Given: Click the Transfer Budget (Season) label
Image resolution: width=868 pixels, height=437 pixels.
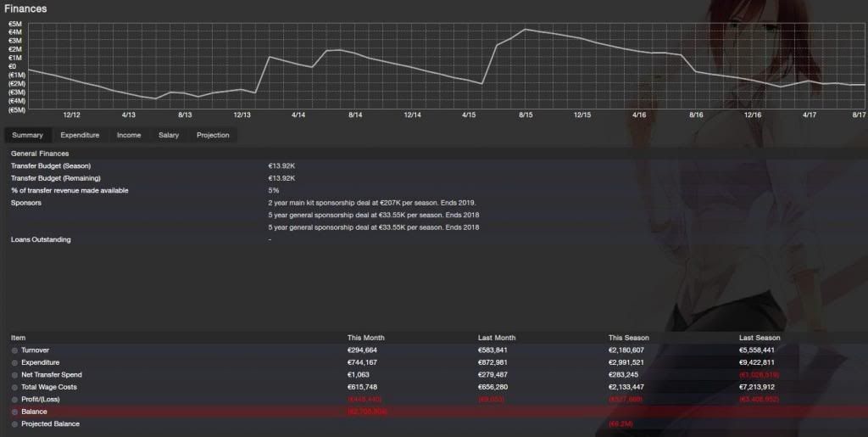Looking at the screenshot, I should coord(51,166).
